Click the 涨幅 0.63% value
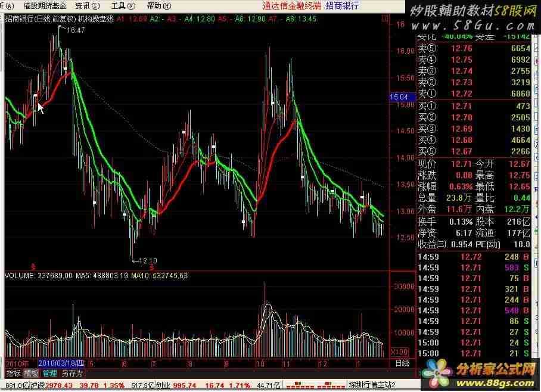The image size is (541, 392). point(461,186)
